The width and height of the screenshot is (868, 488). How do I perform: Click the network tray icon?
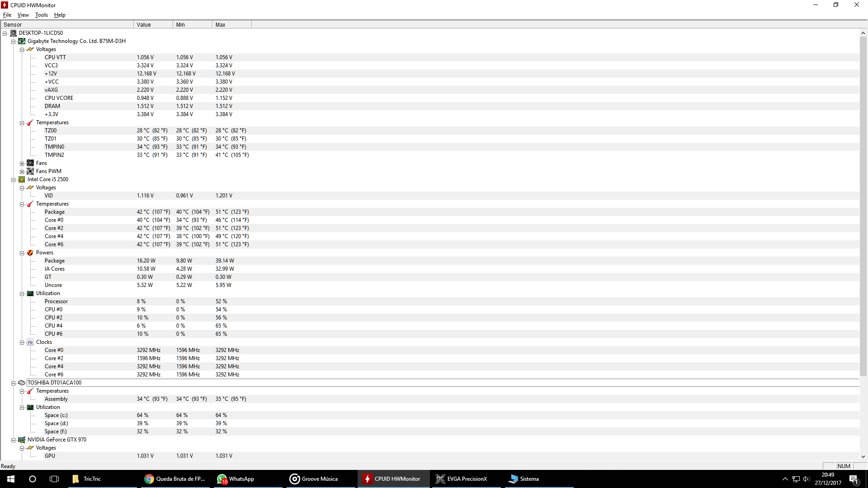[x=796, y=479]
